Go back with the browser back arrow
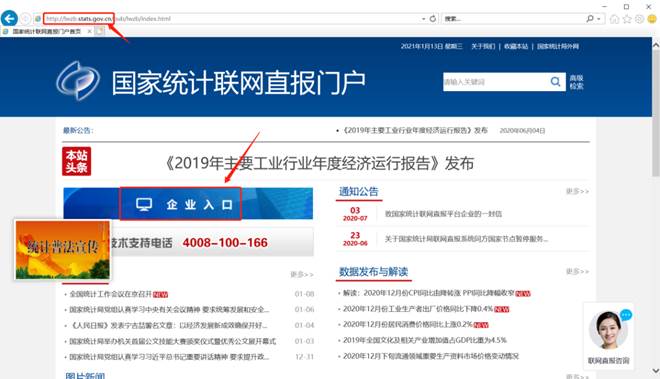The image size is (660, 379). point(9,19)
